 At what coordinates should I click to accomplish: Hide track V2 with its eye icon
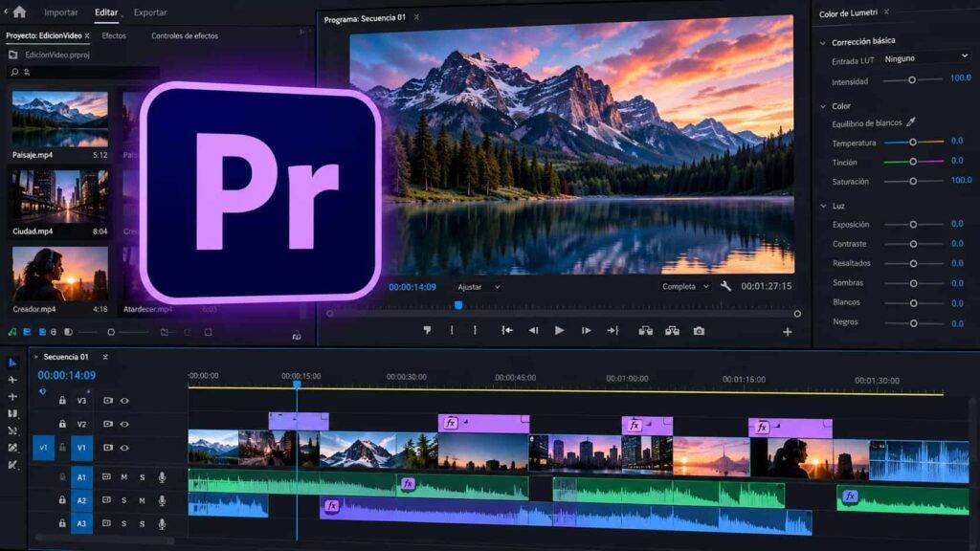(x=124, y=424)
